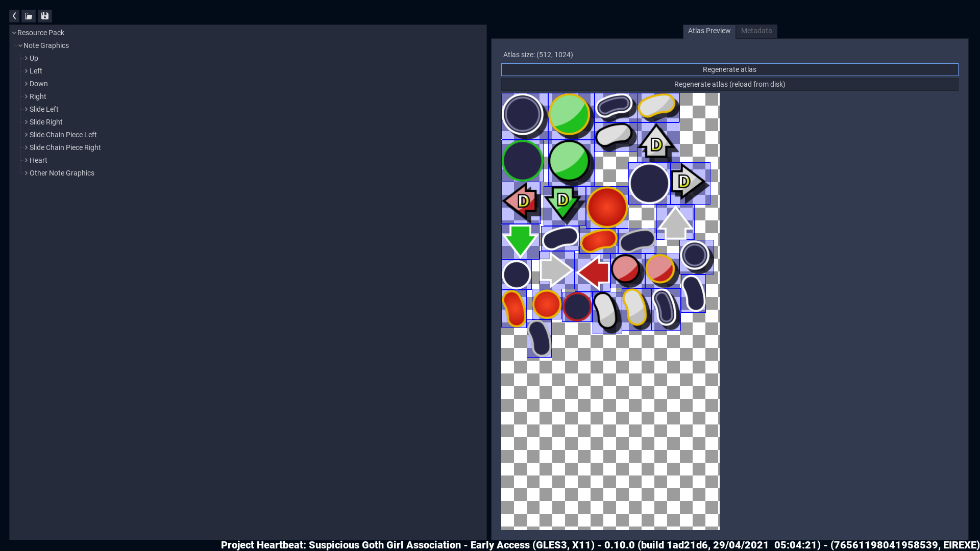The height and width of the screenshot is (551, 980).
Task: Expand the Right note entry
Action: pos(26,96)
